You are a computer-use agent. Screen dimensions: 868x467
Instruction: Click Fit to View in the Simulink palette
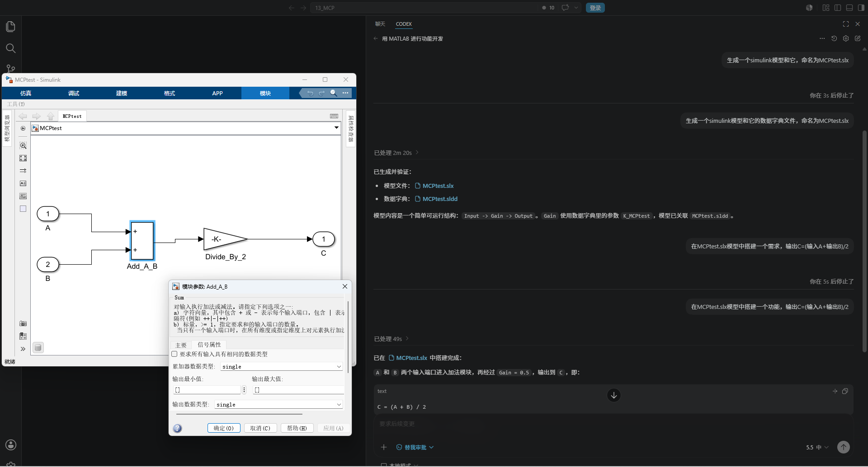click(23, 158)
